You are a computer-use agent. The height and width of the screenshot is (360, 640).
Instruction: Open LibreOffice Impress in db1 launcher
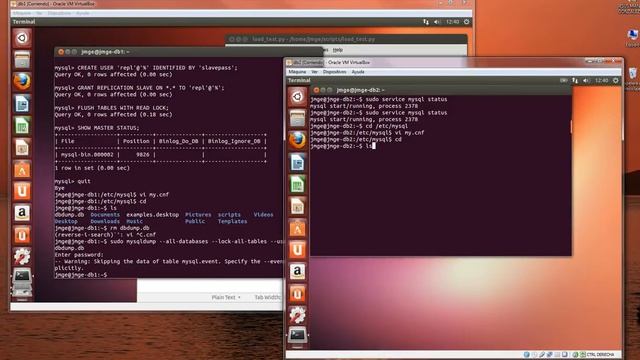pyautogui.click(x=22, y=147)
